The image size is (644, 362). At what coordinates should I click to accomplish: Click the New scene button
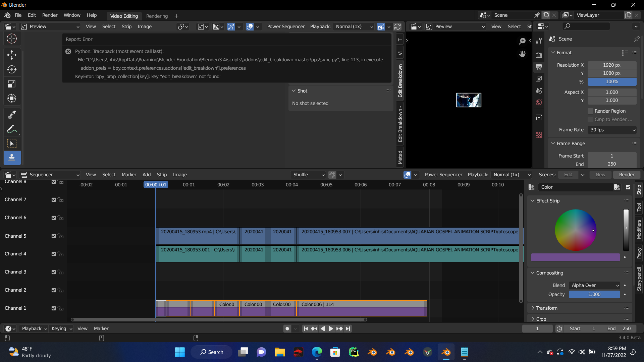[x=600, y=174]
